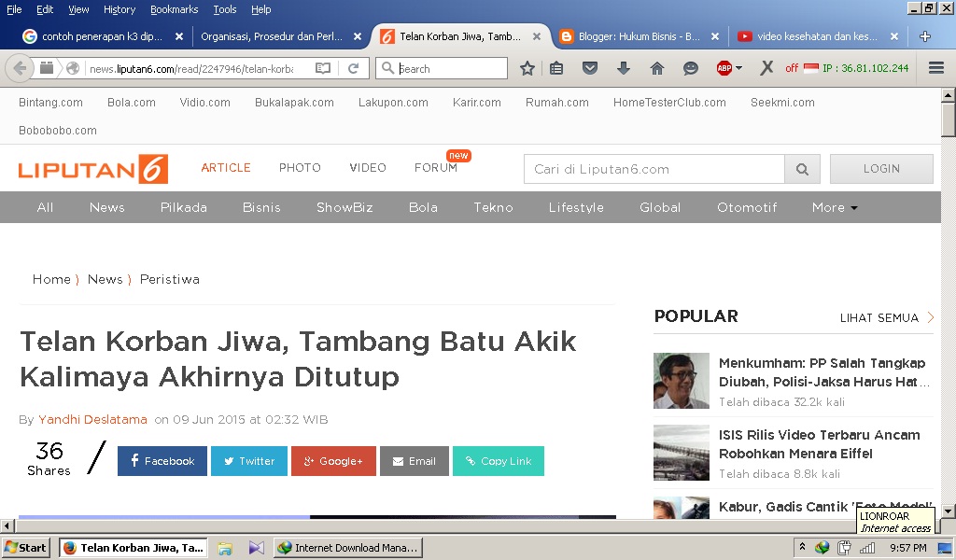Click the back navigation arrow
Screen dimensions: 956x560
coord(19,68)
